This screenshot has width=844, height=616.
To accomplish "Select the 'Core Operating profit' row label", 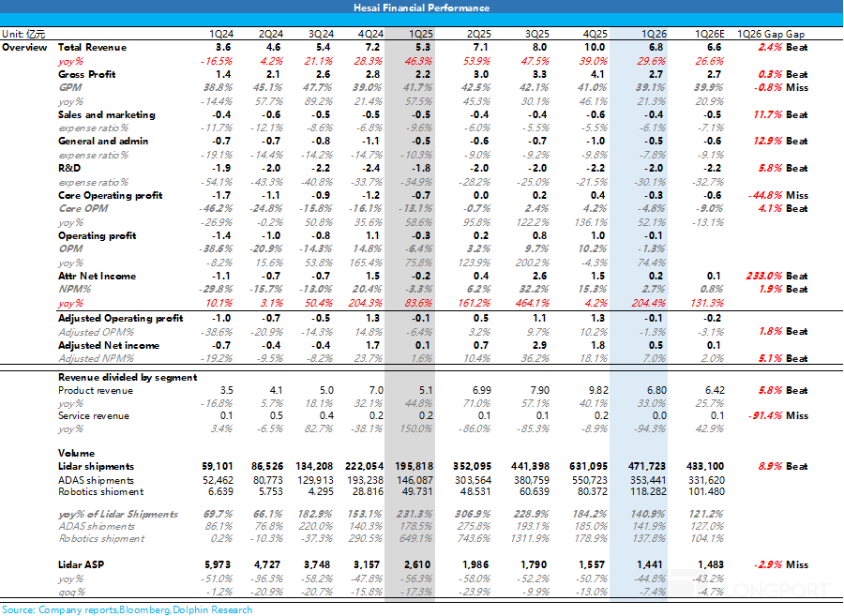I will click(110, 195).
